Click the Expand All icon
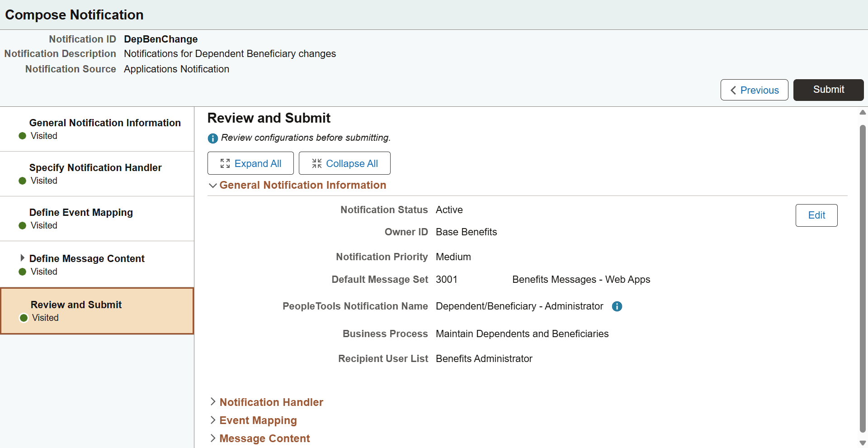This screenshot has width=868, height=448. (x=225, y=163)
